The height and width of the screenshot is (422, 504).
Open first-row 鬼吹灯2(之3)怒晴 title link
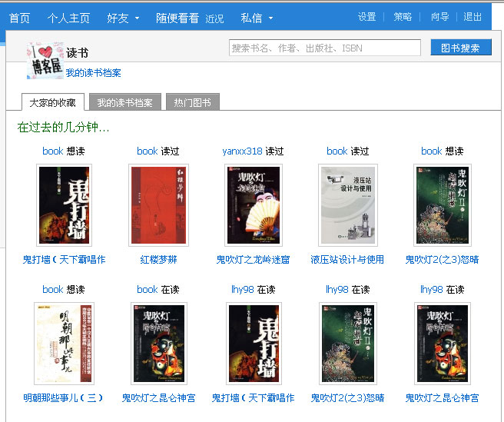click(442, 259)
